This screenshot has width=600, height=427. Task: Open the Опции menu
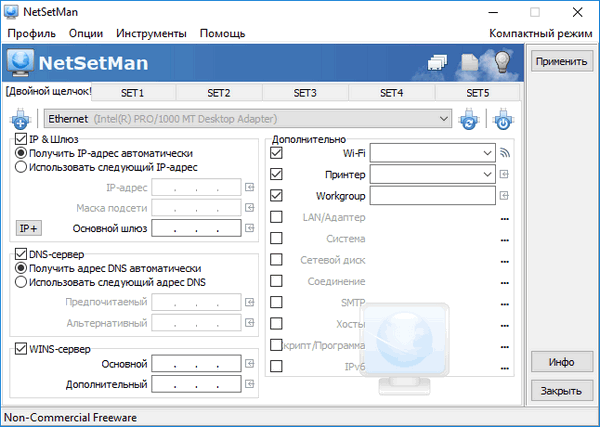[86, 34]
